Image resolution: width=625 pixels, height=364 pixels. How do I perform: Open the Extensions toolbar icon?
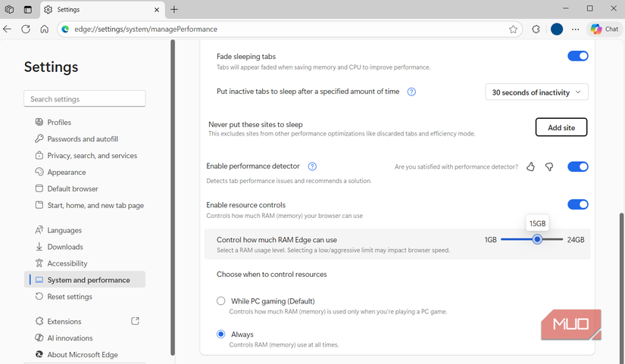[x=536, y=29]
